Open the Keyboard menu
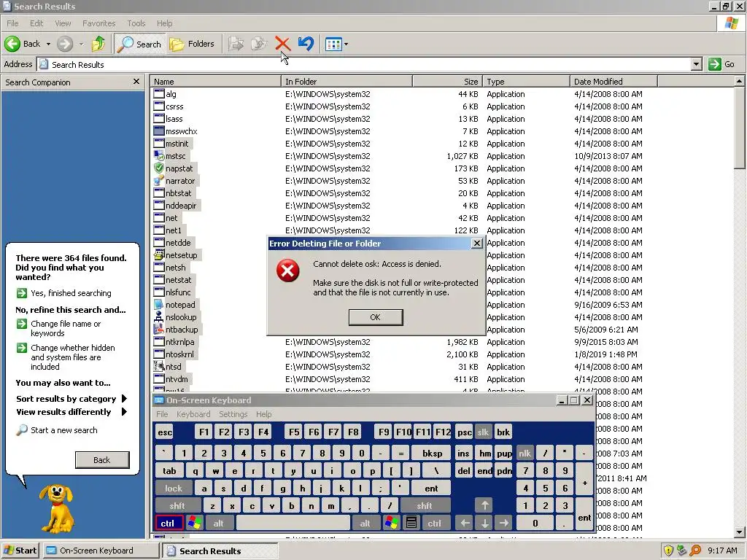Image resolution: width=747 pixels, height=560 pixels. (193, 414)
